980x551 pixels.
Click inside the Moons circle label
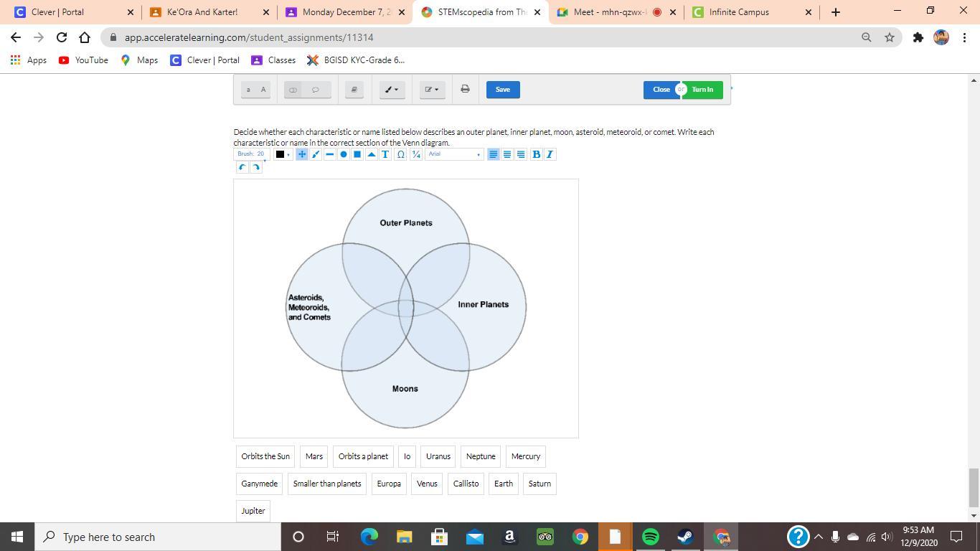(x=405, y=389)
